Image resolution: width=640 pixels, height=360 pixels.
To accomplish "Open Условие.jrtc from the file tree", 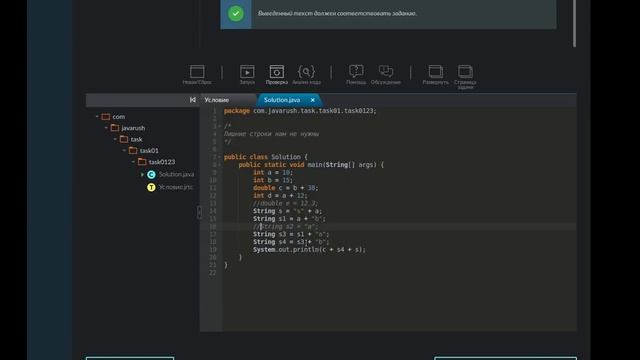I will click(x=176, y=187).
